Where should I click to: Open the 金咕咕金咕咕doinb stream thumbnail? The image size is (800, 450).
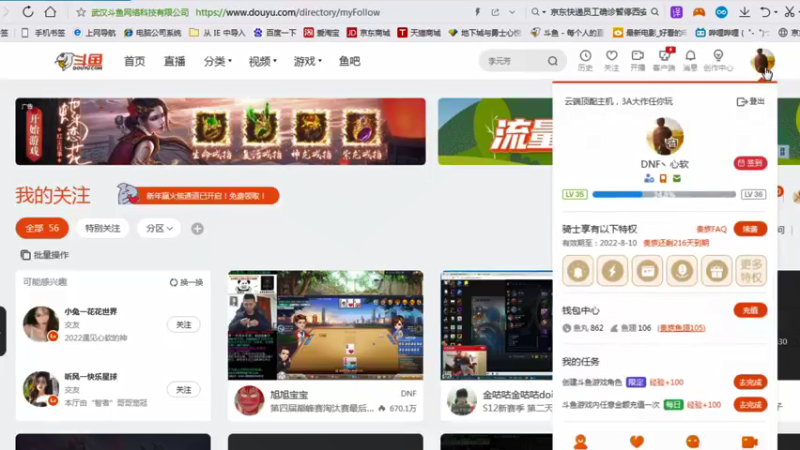tap(496, 325)
